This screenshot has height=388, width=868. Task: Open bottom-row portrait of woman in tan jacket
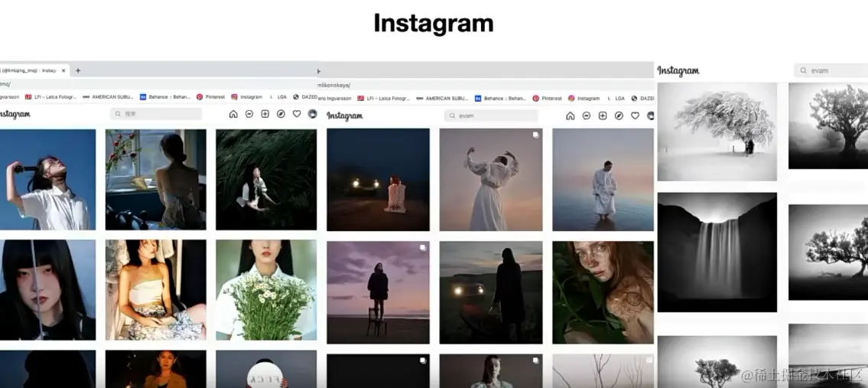tap(155, 369)
